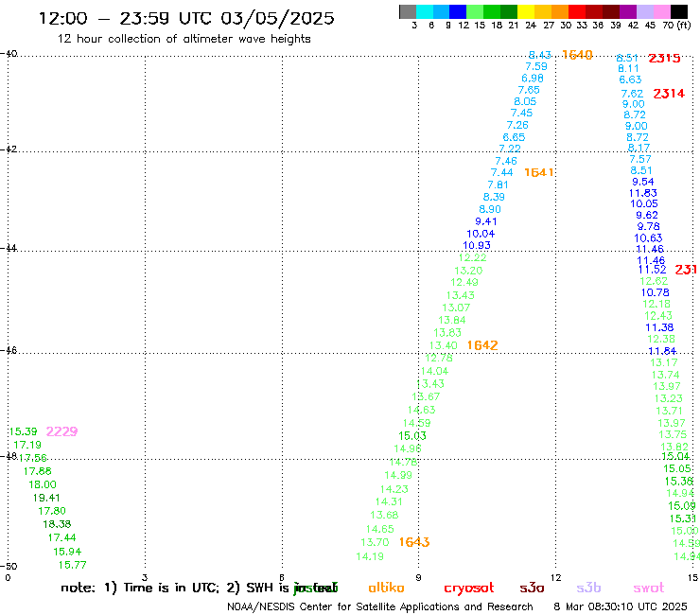Click the purple swatch in the color scale
The height and width of the screenshot is (615, 700).
click(x=628, y=11)
